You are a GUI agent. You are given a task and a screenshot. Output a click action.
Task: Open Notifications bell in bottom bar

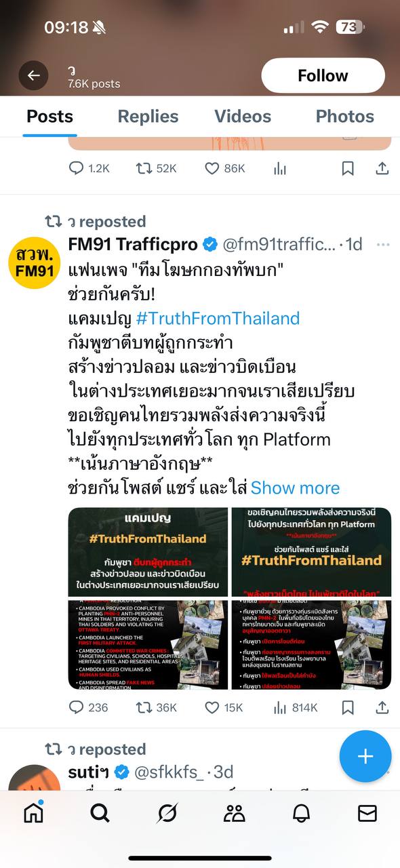[x=301, y=812]
